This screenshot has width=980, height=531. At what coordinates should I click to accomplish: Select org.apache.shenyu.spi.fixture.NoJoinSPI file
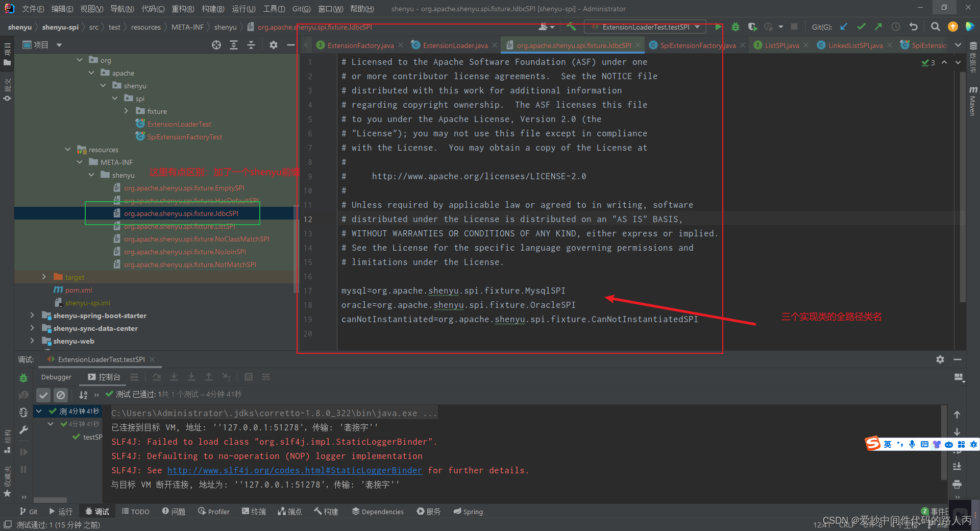click(x=185, y=252)
